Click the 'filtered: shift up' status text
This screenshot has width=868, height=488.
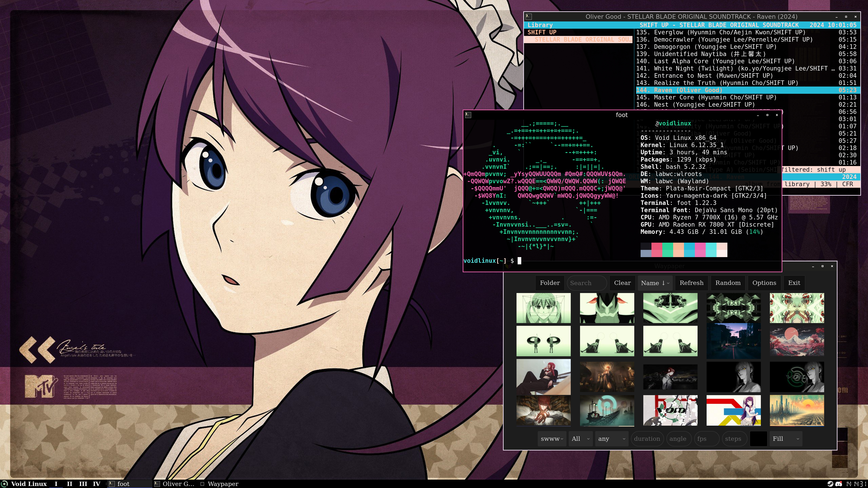pos(814,170)
